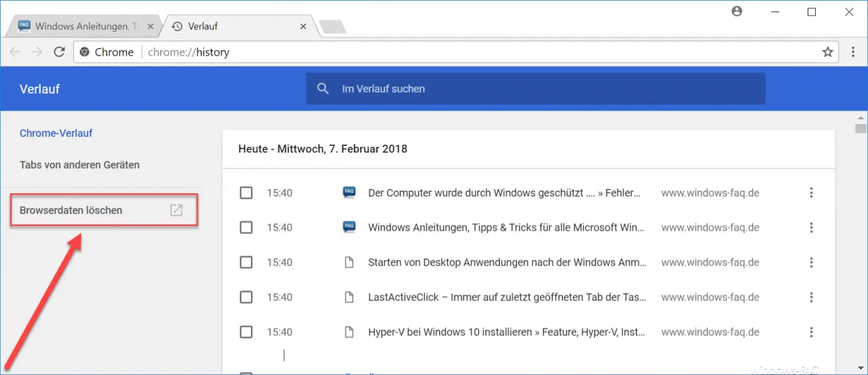Image resolution: width=868 pixels, height=375 pixels.
Task: Open Tabs von anderen Geräten in sidebar
Action: 79,165
